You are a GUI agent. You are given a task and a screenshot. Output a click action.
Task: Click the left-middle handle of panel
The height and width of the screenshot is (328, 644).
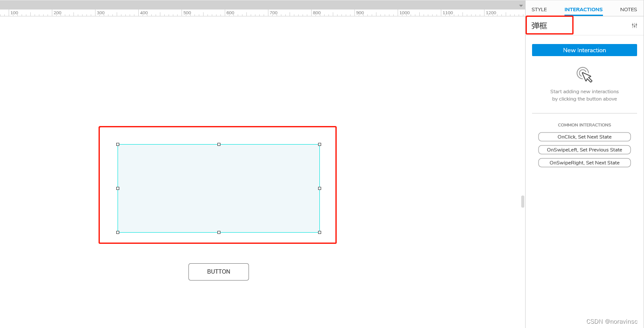(x=118, y=188)
